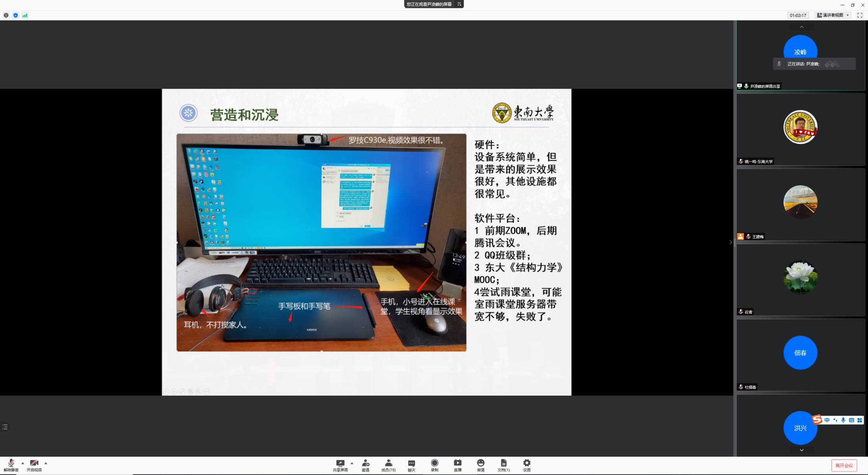Click slide show previous arrow control

(166, 391)
